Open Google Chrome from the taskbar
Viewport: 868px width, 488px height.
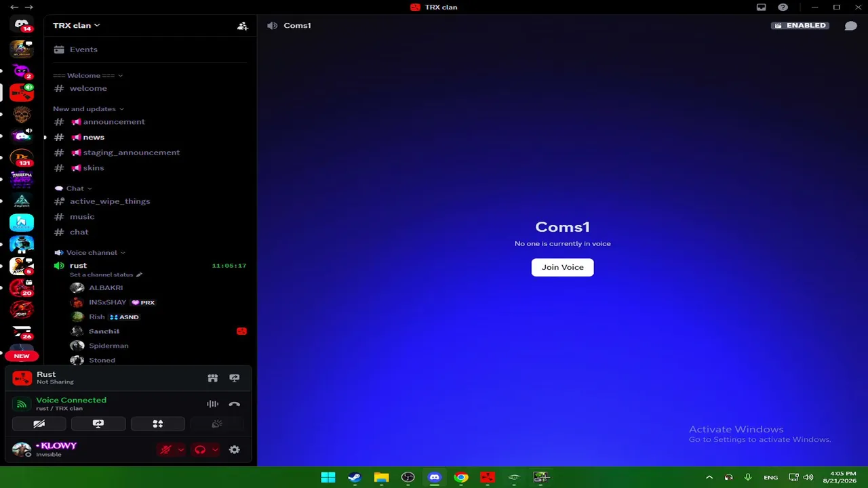pyautogui.click(x=461, y=477)
